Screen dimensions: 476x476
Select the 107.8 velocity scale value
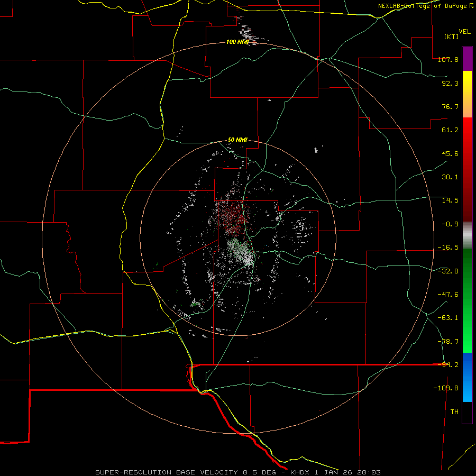448,59
